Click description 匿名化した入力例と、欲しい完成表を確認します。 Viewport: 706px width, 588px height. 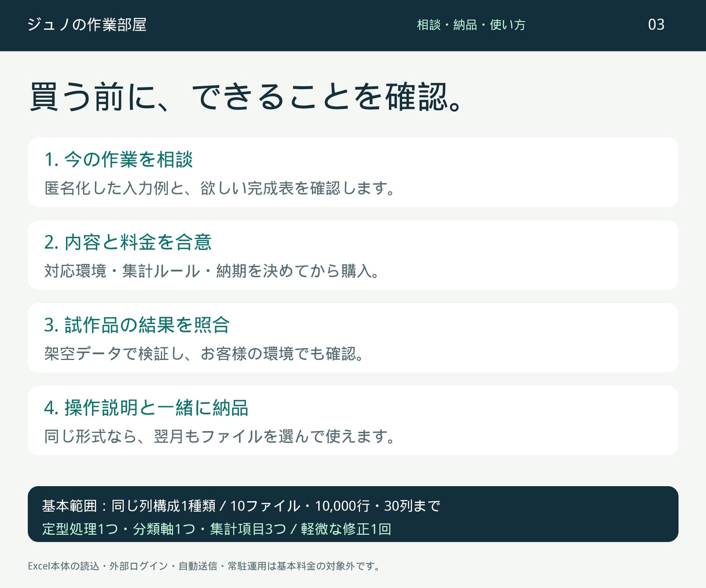coord(220,188)
